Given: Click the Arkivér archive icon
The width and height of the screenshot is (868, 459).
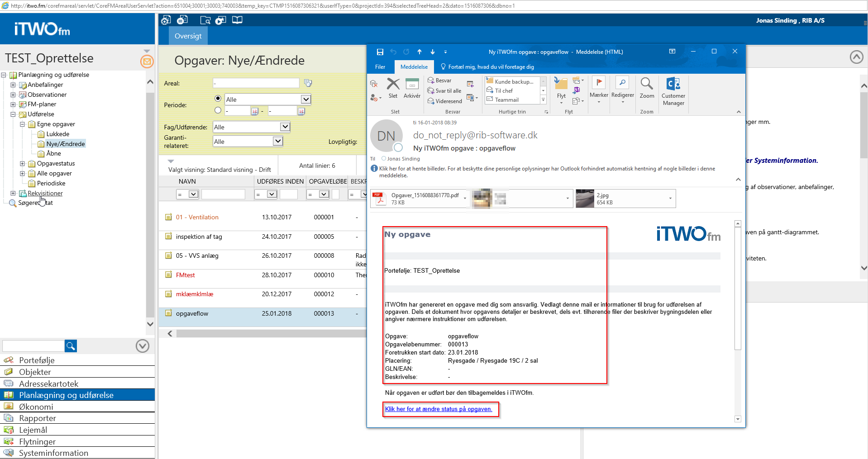Looking at the screenshot, I should (412, 85).
